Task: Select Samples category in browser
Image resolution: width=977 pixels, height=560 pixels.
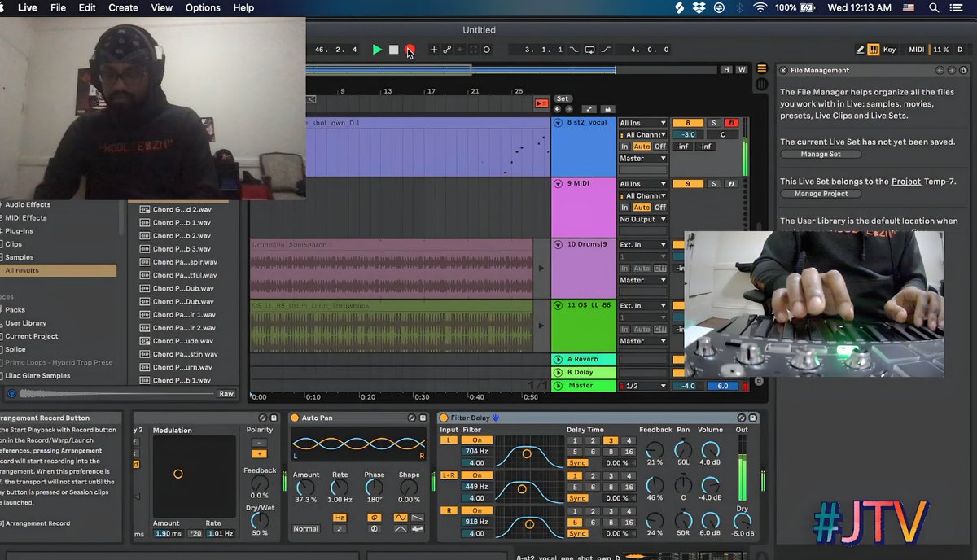Action: click(20, 257)
